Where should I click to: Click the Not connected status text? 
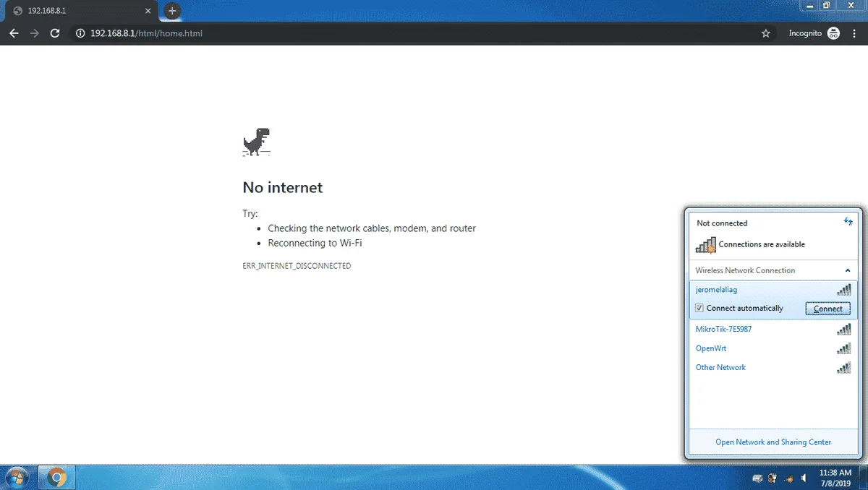(x=722, y=223)
